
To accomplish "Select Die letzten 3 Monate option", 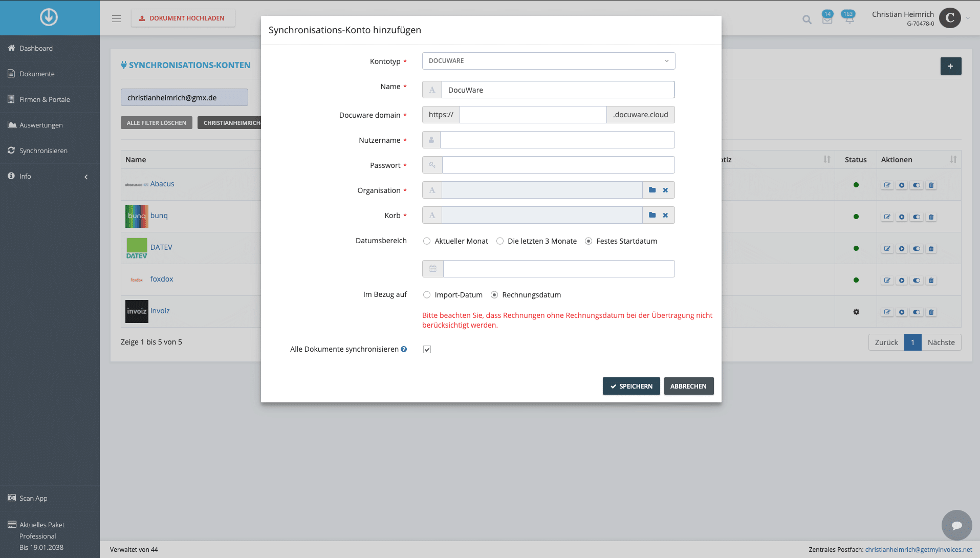I will pyautogui.click(x=500, y=241).
